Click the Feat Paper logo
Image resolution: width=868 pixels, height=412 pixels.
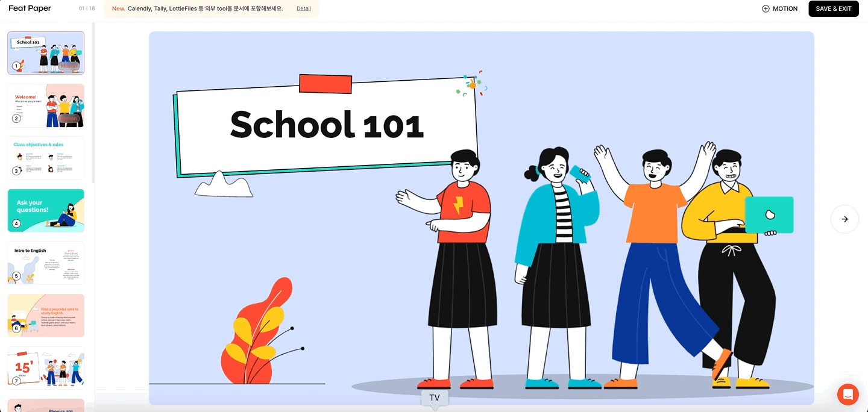tap(30, 8)
